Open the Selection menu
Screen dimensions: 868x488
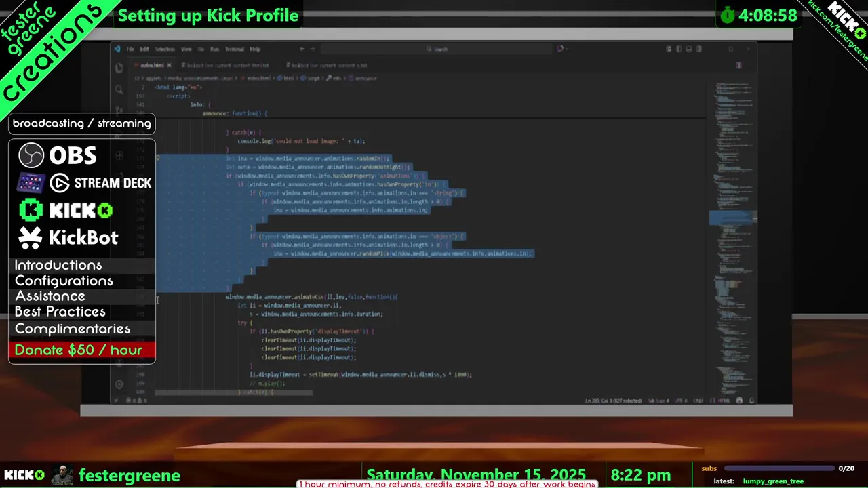[165, 49]
